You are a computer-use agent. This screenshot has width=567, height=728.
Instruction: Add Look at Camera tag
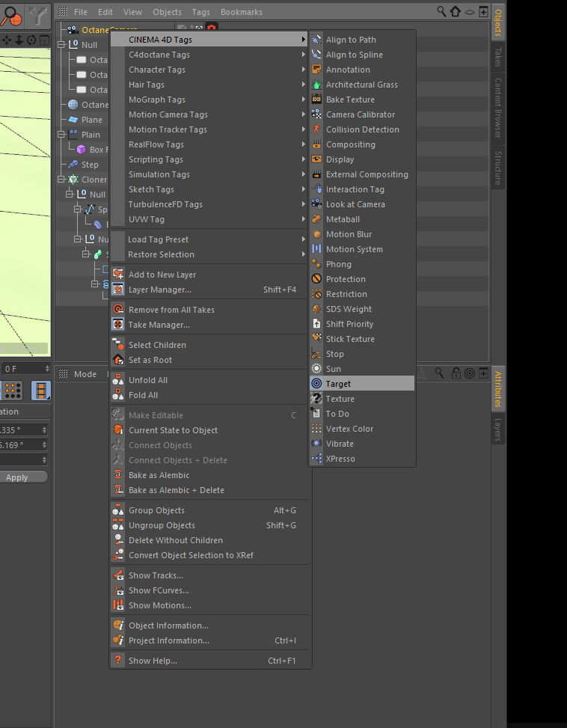362,204
